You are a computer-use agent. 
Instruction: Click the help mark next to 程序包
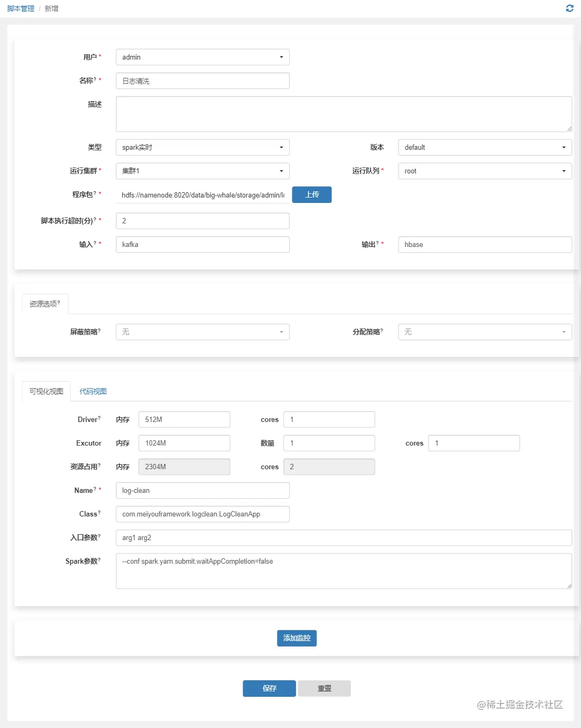(x=95, y=193)
